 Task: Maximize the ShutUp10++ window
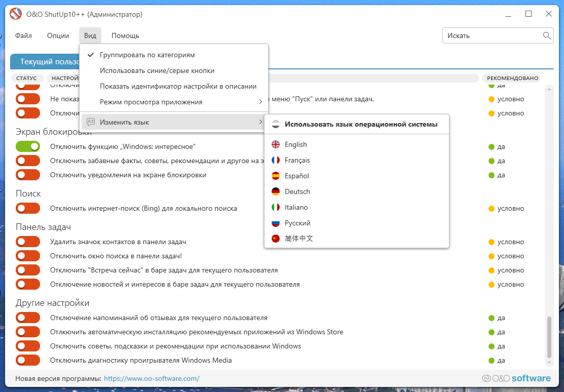pyautogui.click(x=529, y=14)
